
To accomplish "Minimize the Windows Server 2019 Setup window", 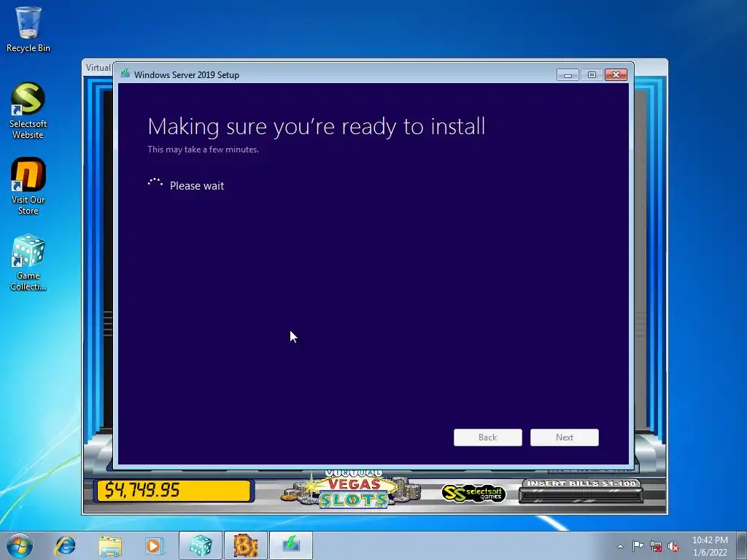I will click(568, 75).
